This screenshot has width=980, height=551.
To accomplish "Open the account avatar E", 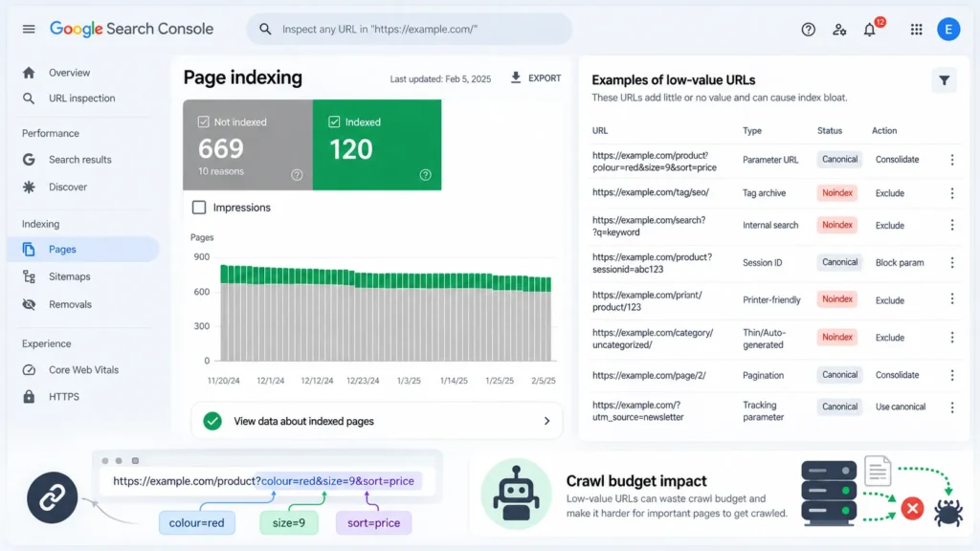I will coord(948,29).
